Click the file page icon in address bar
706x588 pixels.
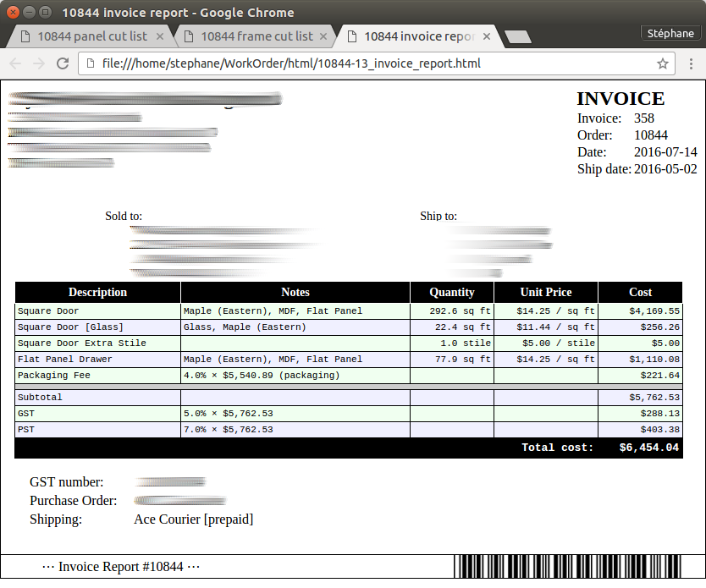tap(90, 63)
